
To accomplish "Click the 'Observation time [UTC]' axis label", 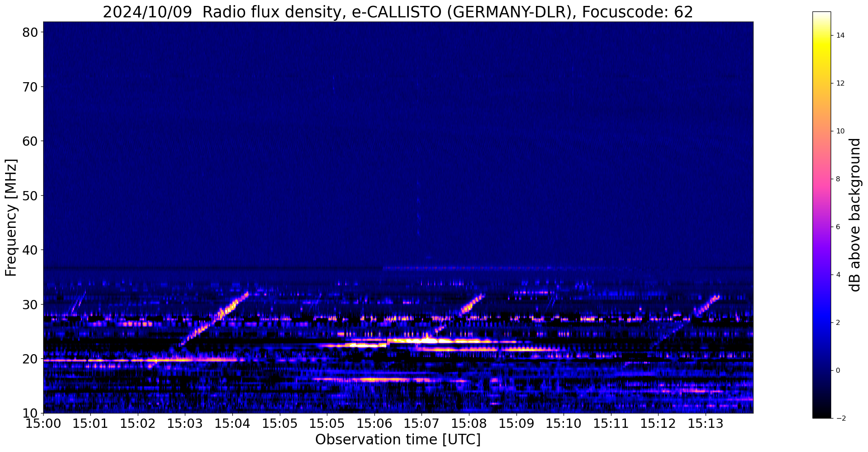I will 398,440.
